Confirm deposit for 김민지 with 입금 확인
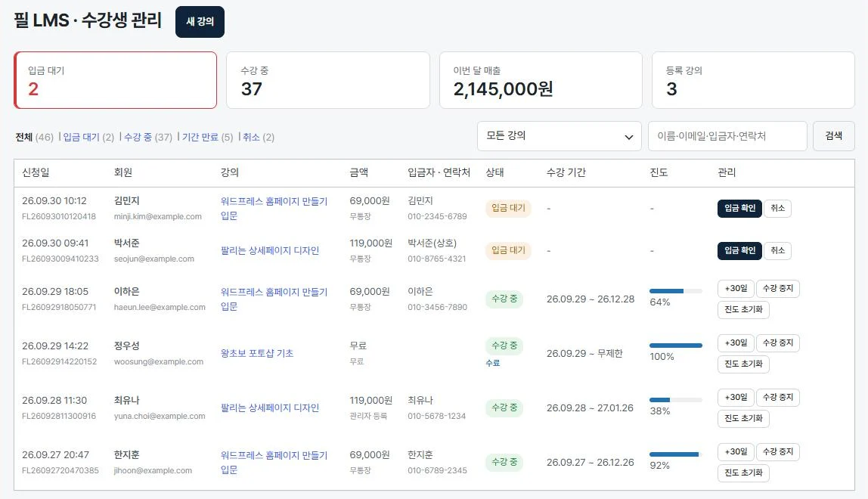Image resolution: width=868 pixels, height=499 pixels. point(739,208)
